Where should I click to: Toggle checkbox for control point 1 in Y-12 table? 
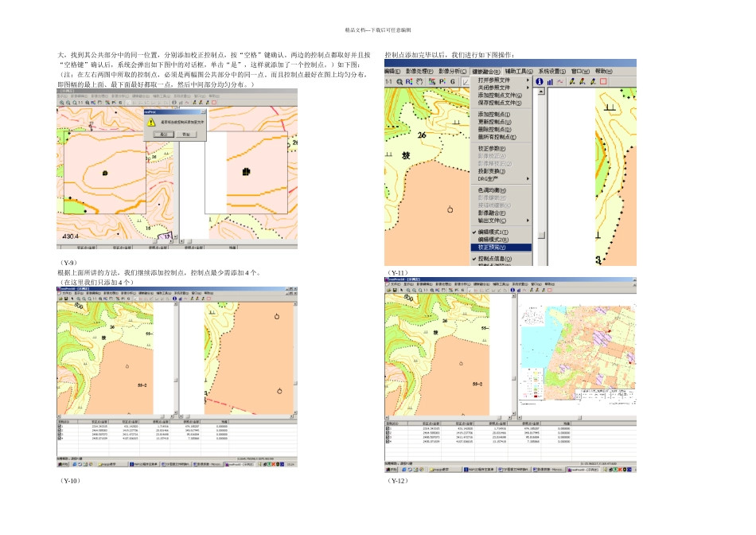(387, 429)
